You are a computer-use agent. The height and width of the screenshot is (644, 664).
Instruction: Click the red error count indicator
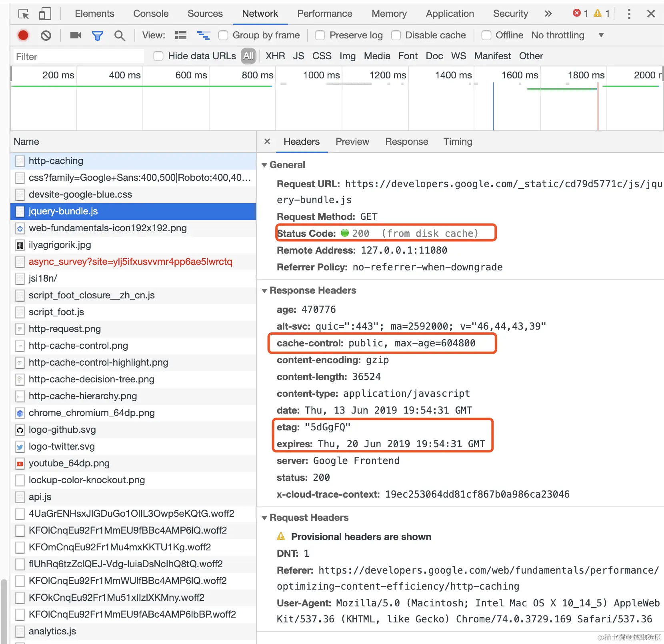[x=580, y=14]
